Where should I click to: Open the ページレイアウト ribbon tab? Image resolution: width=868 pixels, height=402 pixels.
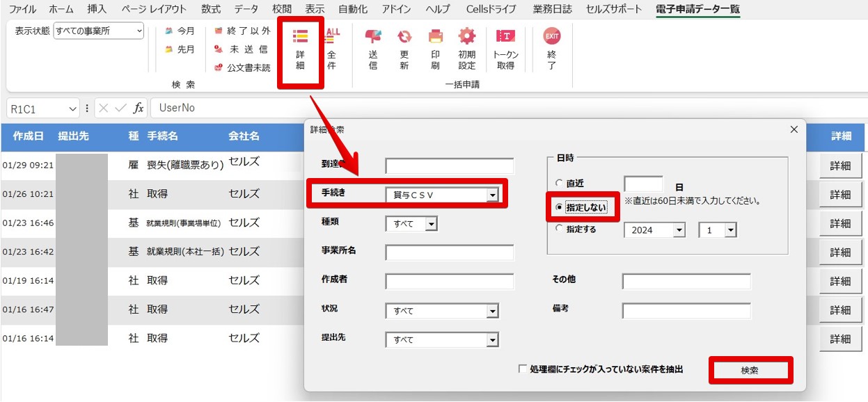point(153,9)
